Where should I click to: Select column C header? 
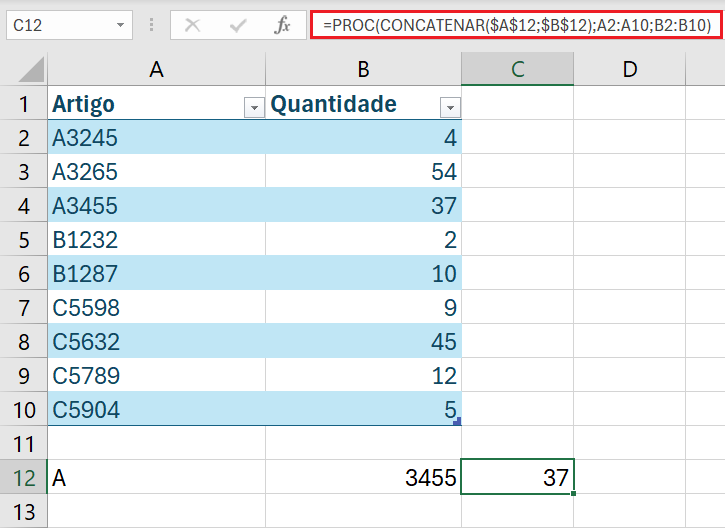[517, 69]
